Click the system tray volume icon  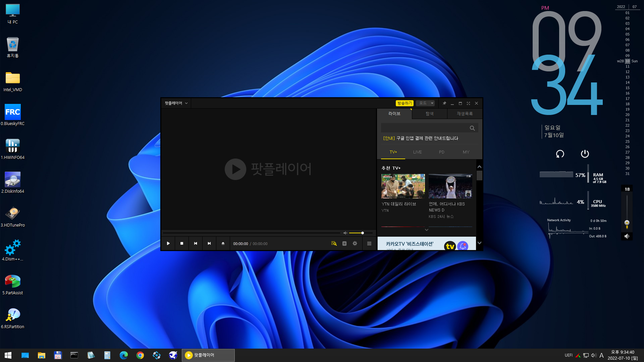[594, 355]
